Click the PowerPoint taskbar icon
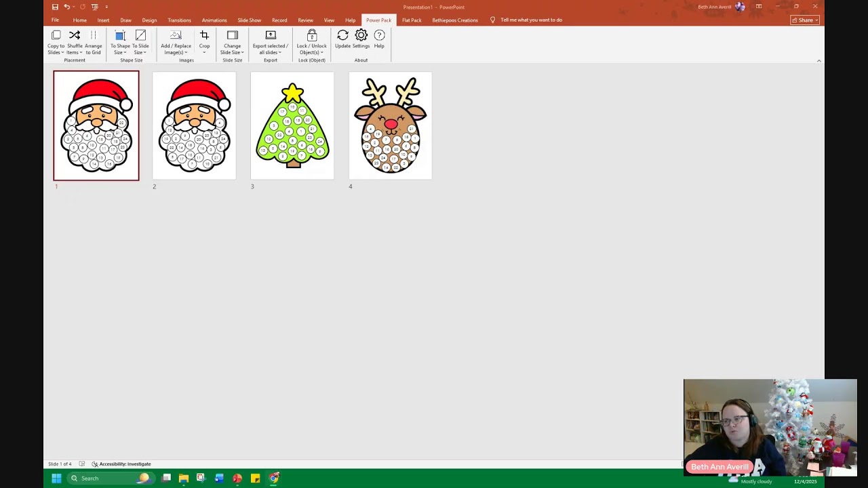 click(x=237, y=479)
